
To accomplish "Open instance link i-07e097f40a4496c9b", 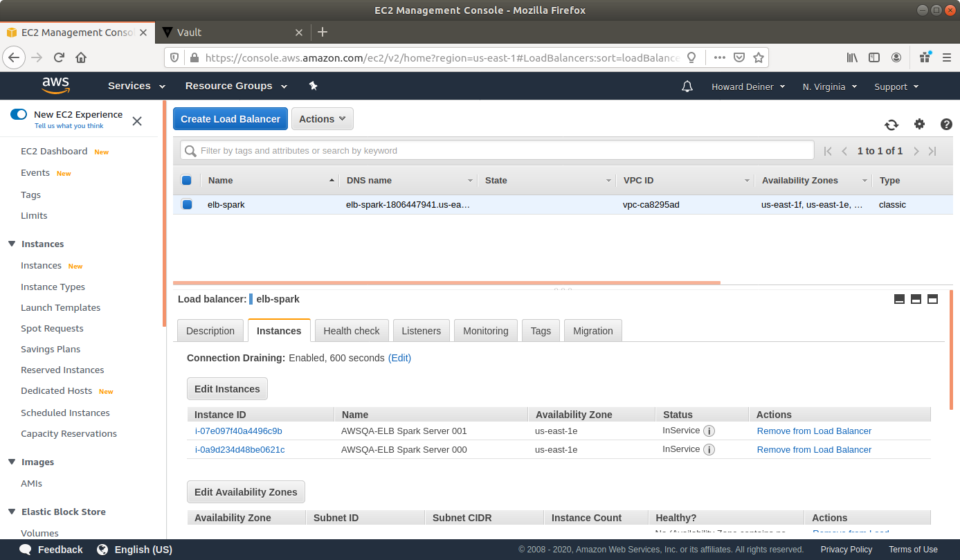I will click(239, 431).
